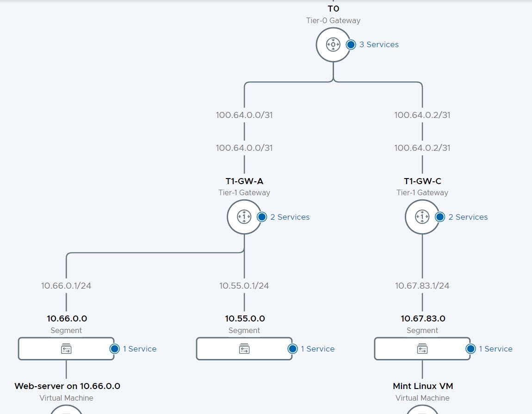Click the 10.67.83.1/24 interface label
This screenshot has height=414, width=532.
[422, 286]
